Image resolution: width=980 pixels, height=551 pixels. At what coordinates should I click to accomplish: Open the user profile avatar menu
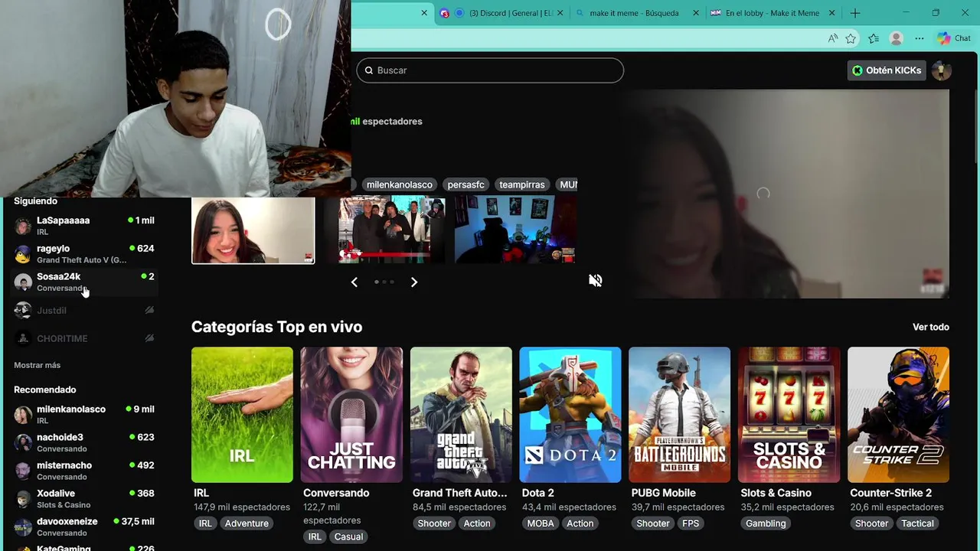942,70
